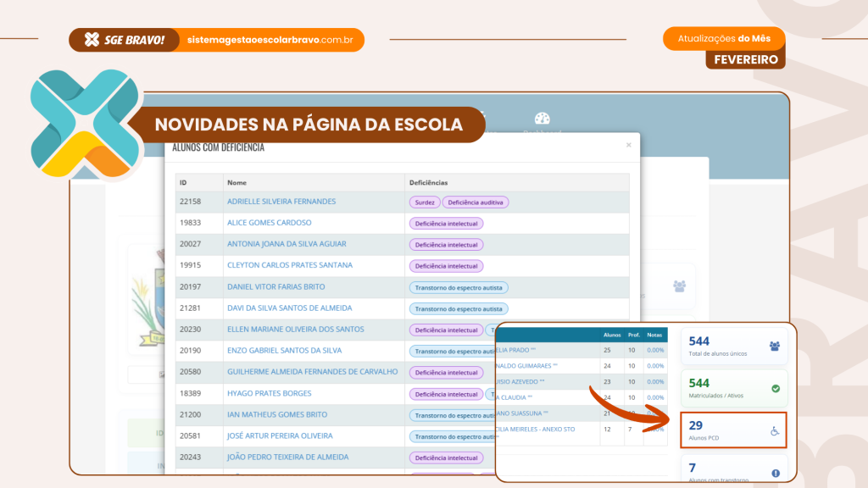Open the Dashboard gauge icon in header
This screenshot has height=488, width=868.
(542, 119)
